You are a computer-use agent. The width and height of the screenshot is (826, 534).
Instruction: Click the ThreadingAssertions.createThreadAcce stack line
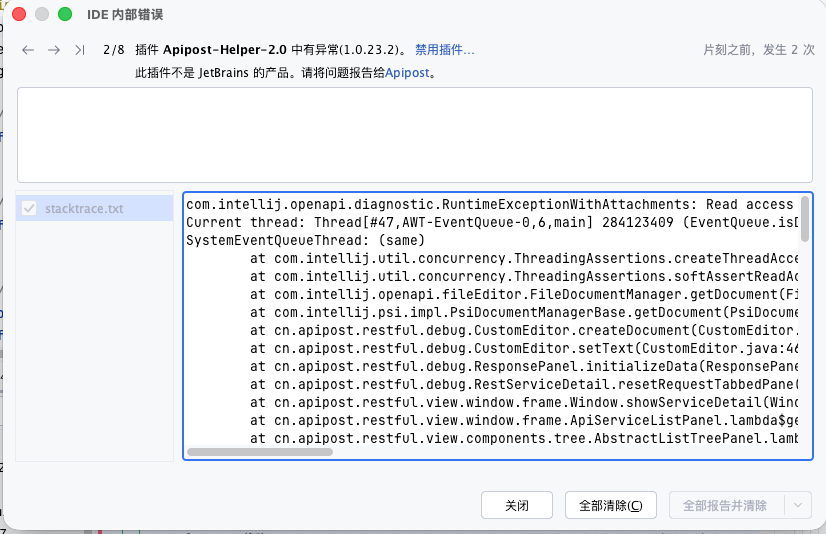pos(524,259)
